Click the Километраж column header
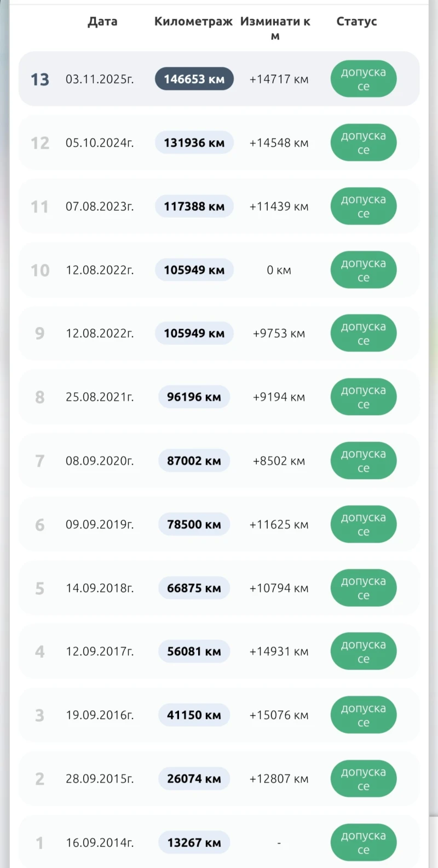Image resolution: width=438 pixels, height=868 pixels. coord(193,21)
